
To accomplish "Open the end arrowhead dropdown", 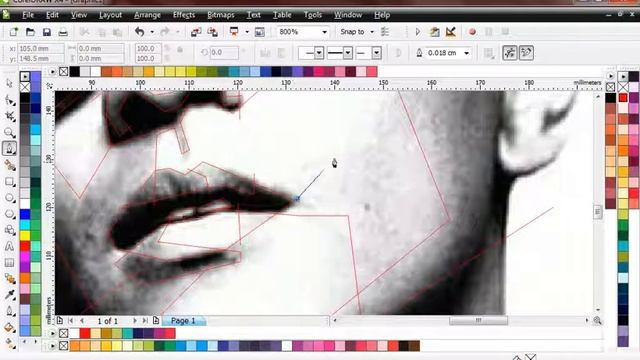I will click(x=376, y=53).
